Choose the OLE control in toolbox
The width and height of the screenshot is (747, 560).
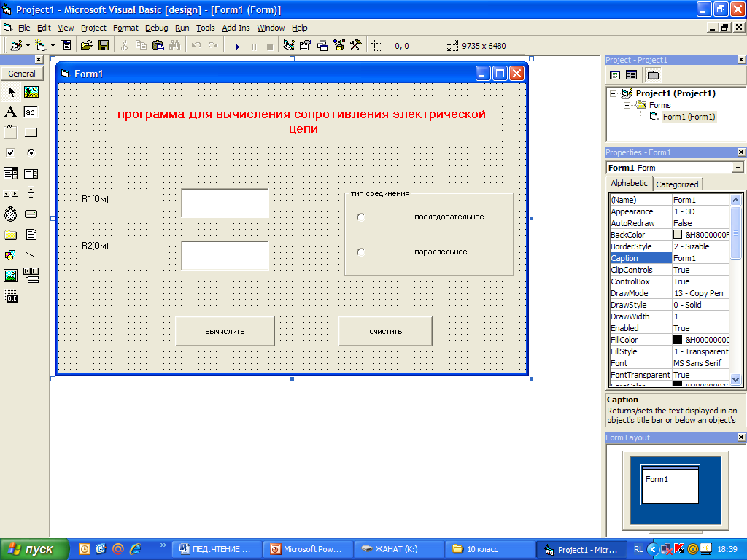(x=10, y=296)
